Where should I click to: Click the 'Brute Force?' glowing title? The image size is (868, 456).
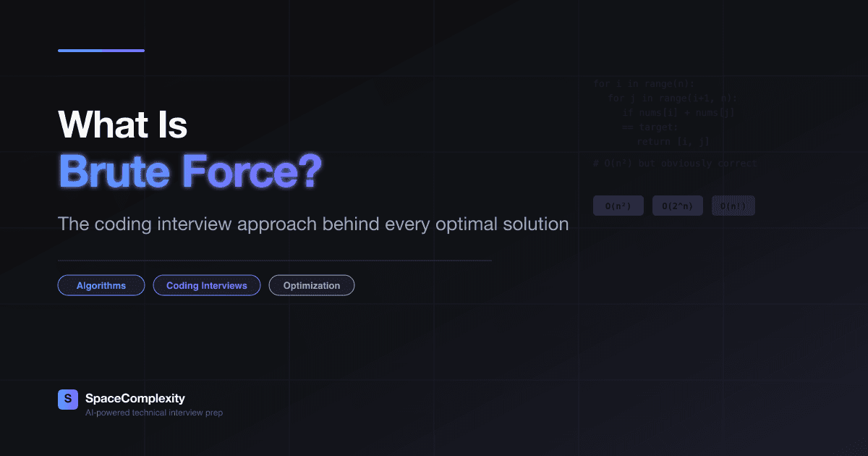click(x=190, y=172)
